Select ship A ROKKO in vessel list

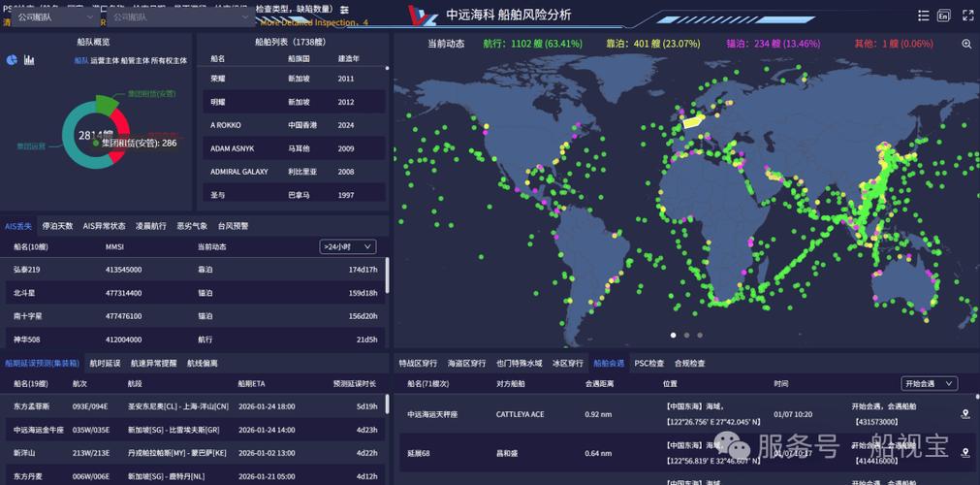coord(294,125)
